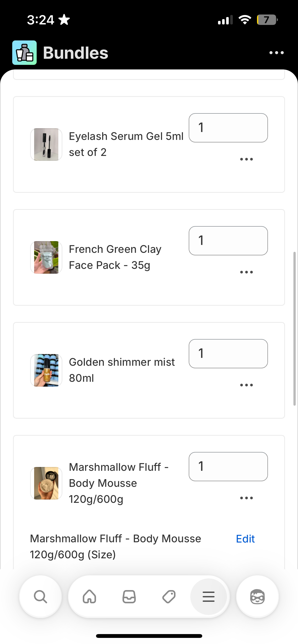Open the hamburger menu tab
Image resolution: width=298 pixels, height=644 pixels.
[x=209, y=597]
